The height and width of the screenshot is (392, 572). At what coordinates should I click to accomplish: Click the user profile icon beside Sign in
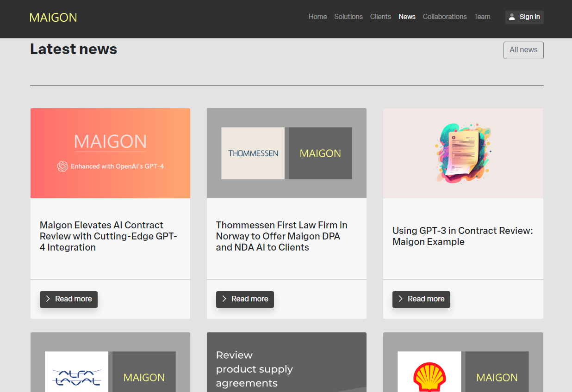(512, 17)
